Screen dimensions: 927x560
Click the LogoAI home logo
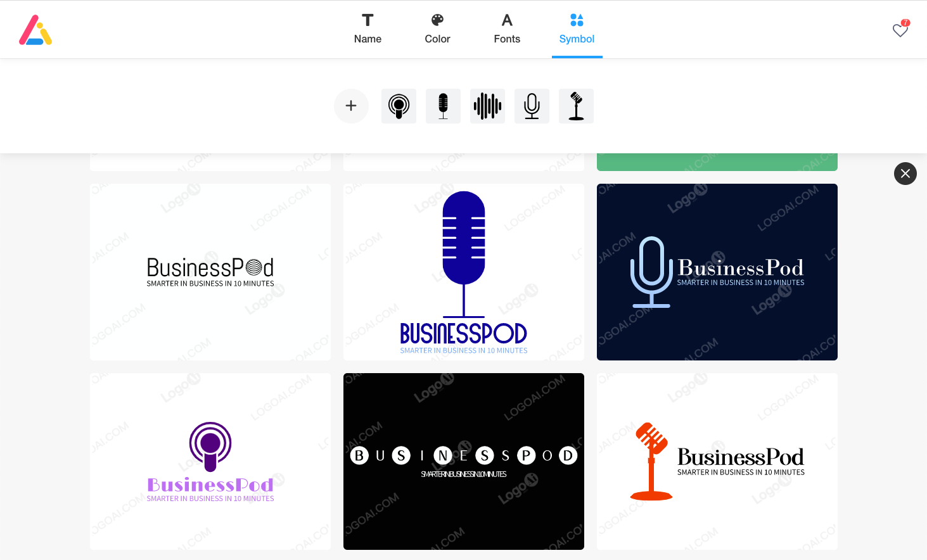pos(35,30)
